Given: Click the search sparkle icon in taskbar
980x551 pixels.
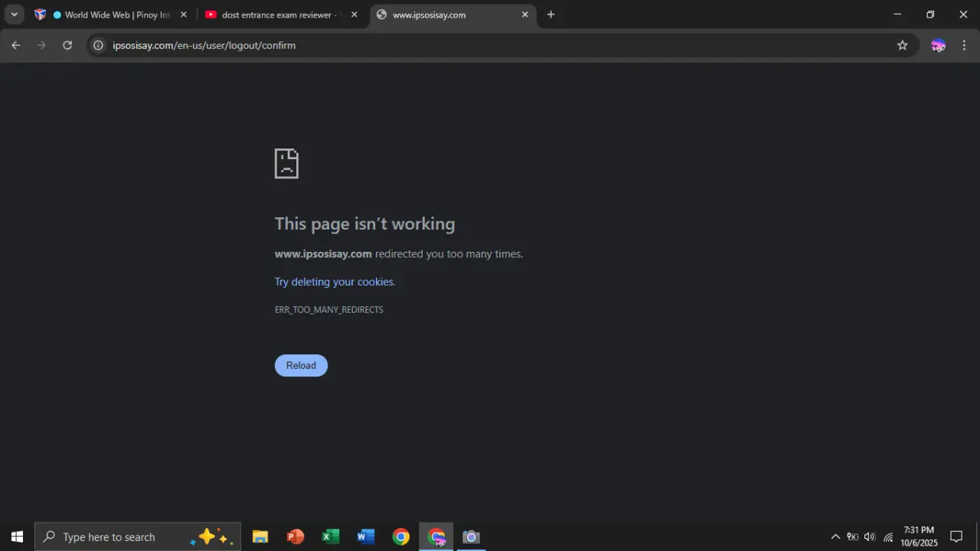Looking at the screenshot, I should pyautogui.click(x=212, y=536).
